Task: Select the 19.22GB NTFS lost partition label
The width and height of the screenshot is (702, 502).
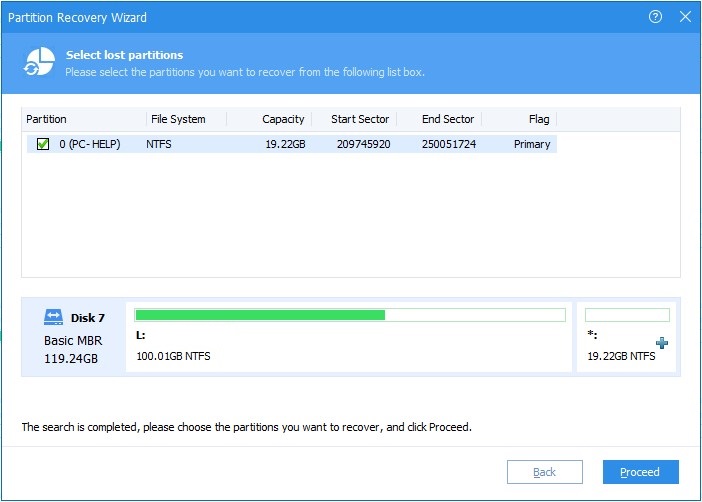Action: pos(621,356)
